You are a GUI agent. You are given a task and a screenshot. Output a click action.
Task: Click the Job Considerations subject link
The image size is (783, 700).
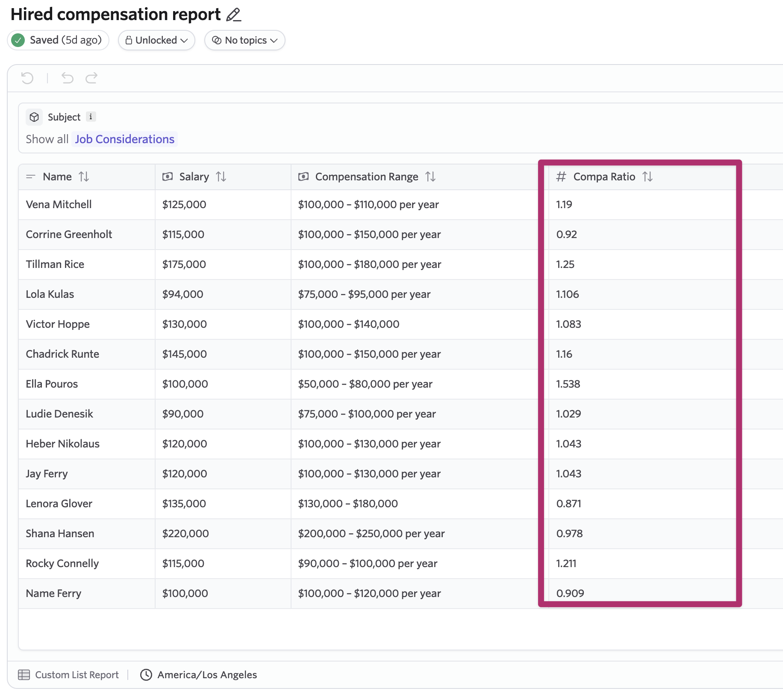124,139
